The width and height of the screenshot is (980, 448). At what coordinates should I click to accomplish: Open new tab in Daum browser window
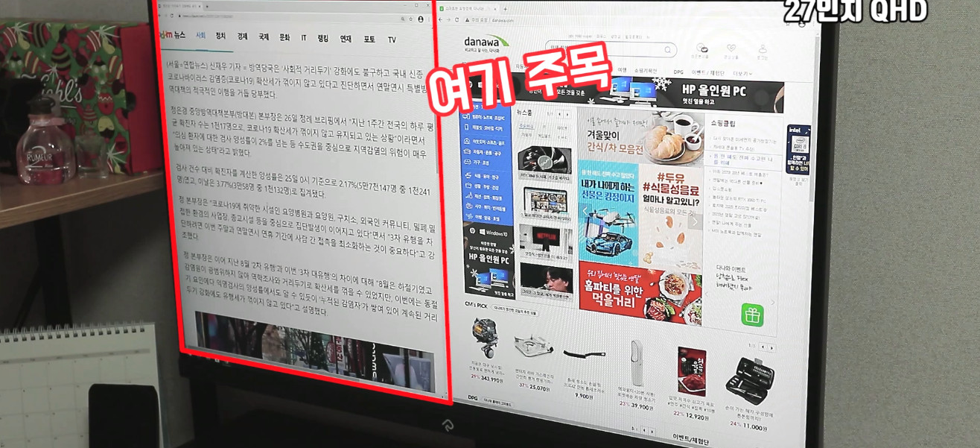(208, 6)
